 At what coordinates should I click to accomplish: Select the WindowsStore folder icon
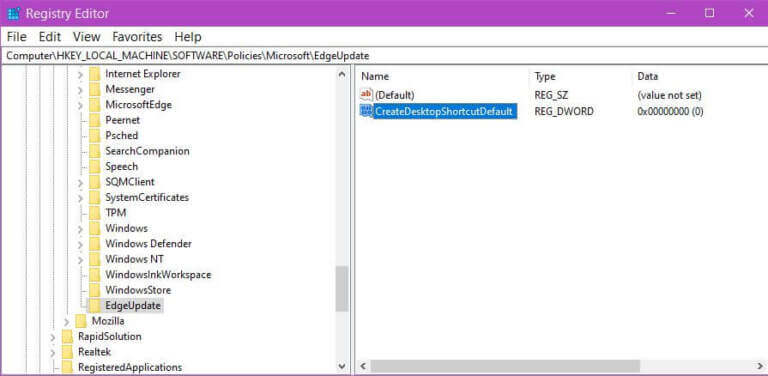click(x=95, y=290)
